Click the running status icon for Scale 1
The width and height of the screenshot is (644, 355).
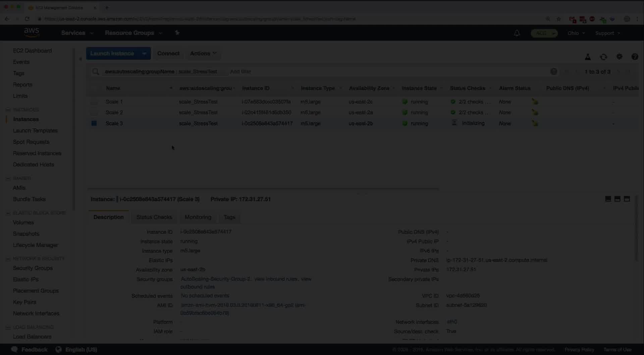click(x=405, y=102)
